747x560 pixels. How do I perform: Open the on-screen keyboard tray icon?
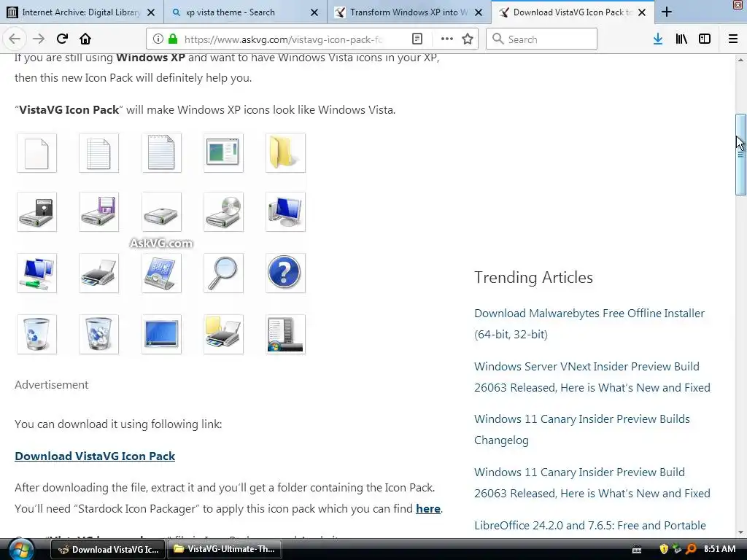click(637, 550)
